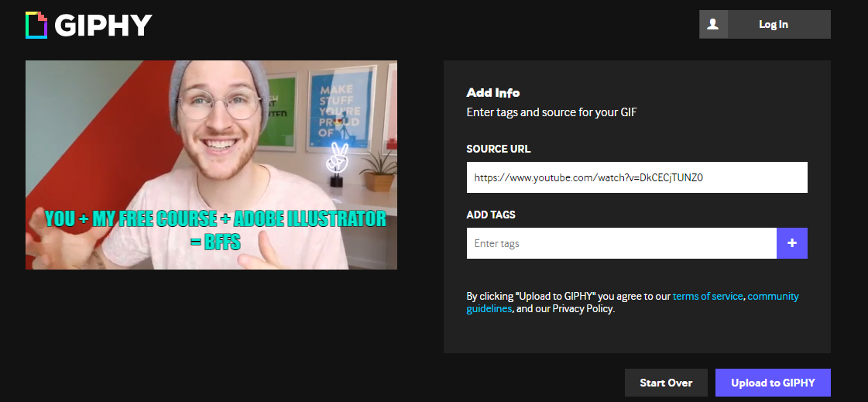Open the terms of service link
The width and height of the screenshot is (868, 402).
tap(708, 296)
